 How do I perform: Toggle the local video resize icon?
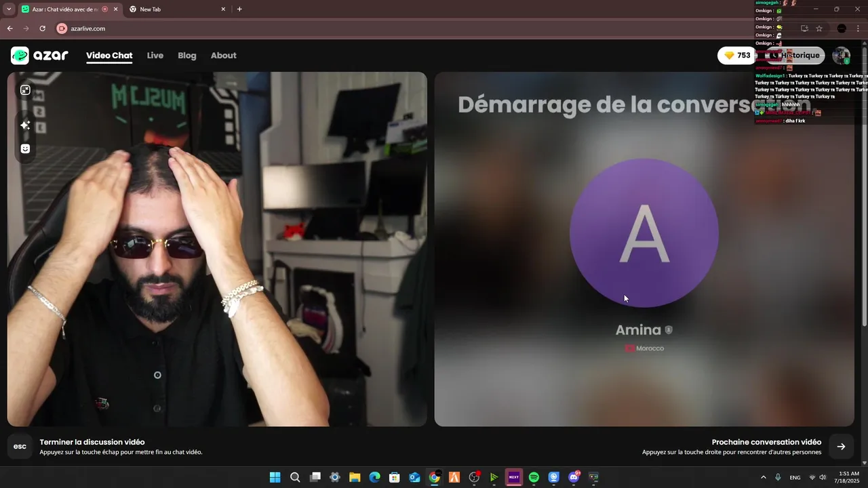click(x=25, y=90)
